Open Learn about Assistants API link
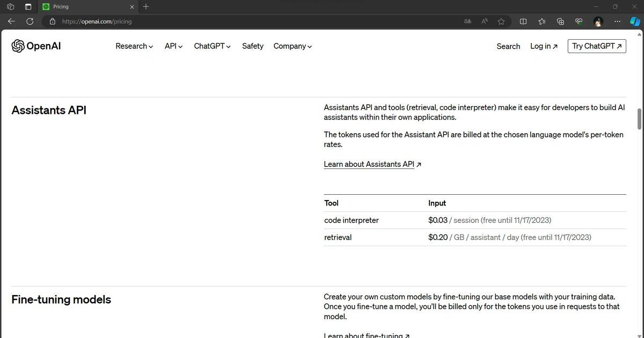The height and width of the screenshot is (338, 644). point(369,164)
